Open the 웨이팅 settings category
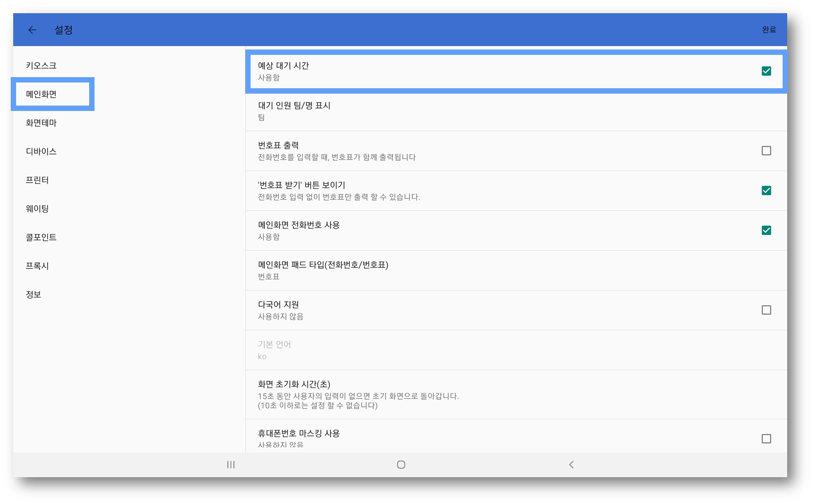Viewport: 814px width, 504px height. pos(38,209)
